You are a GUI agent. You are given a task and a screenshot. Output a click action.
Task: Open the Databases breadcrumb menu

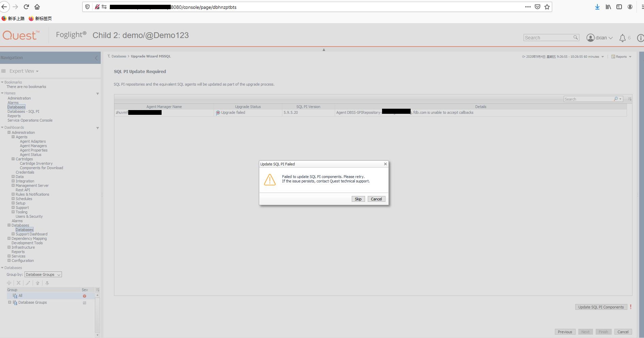tap(119, 56)
